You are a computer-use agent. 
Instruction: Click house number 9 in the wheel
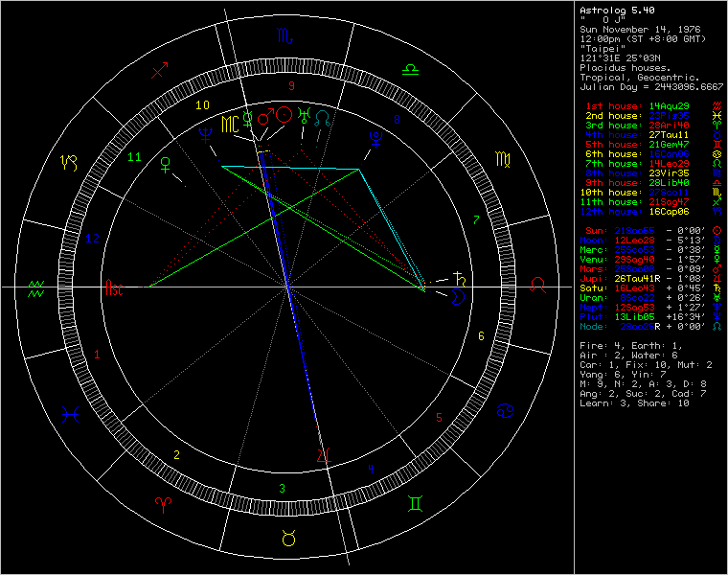click(x=291, y=85)
